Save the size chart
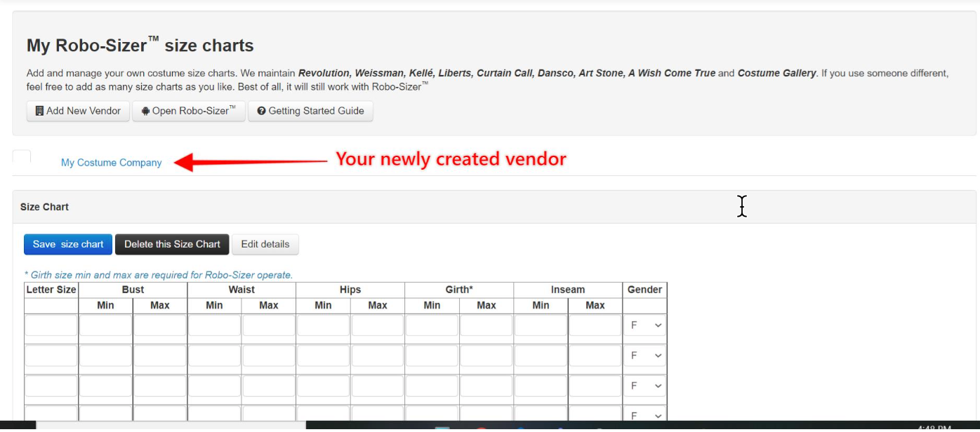Screen dimensions: 980x432 [68, 244]
